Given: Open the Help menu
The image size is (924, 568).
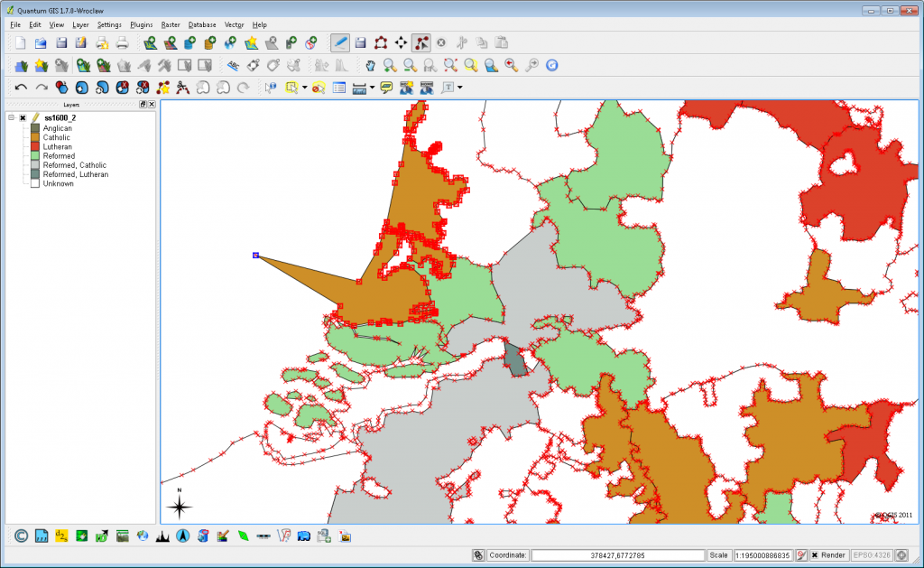Looking at the screenshot, I should click(259, 24).
